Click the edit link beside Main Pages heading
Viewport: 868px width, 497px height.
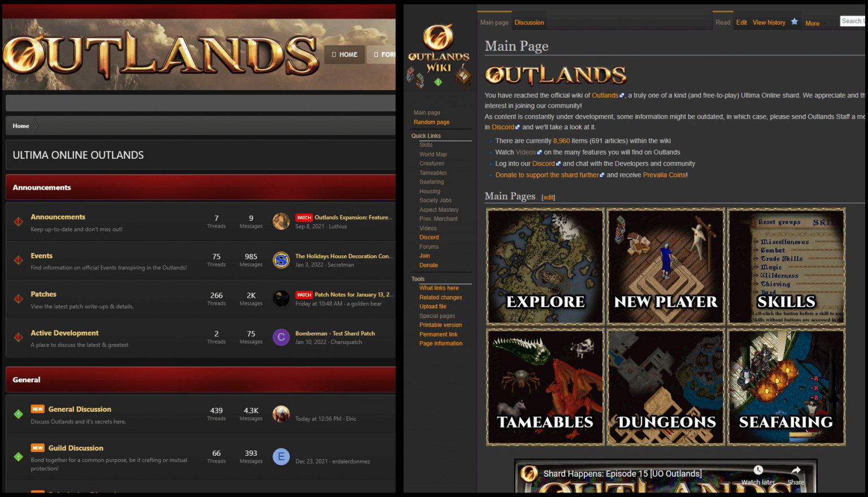548,197
